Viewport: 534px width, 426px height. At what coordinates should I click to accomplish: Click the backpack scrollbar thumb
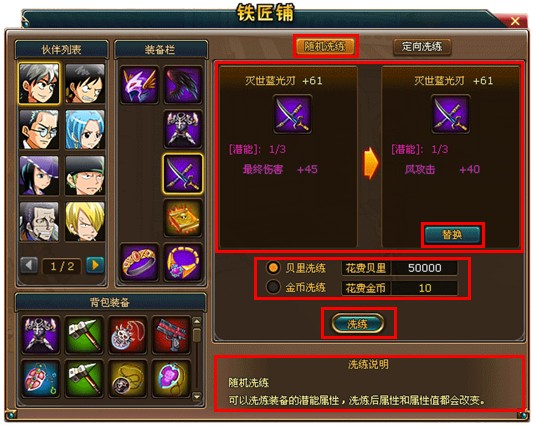[197, 335]
